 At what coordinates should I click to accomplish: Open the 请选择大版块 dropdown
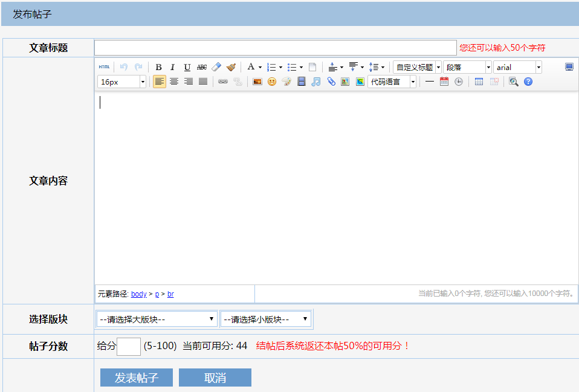click(x=157, y=319)
